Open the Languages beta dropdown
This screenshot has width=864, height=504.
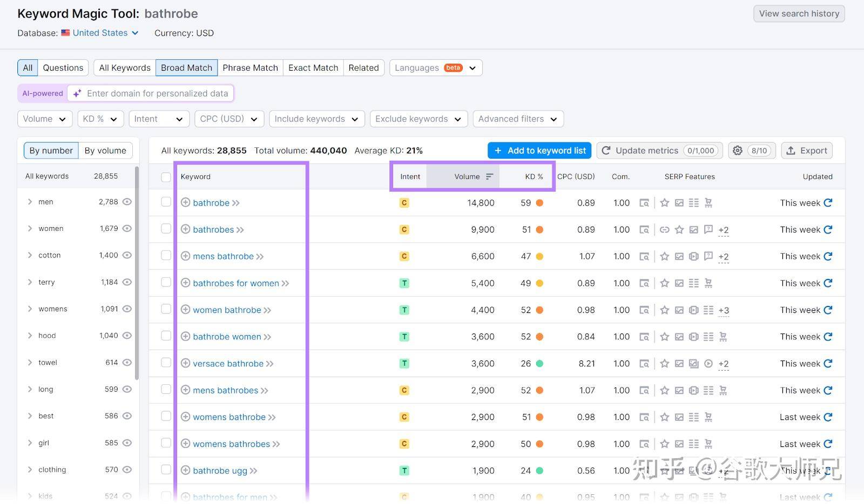tap(436, 68)
